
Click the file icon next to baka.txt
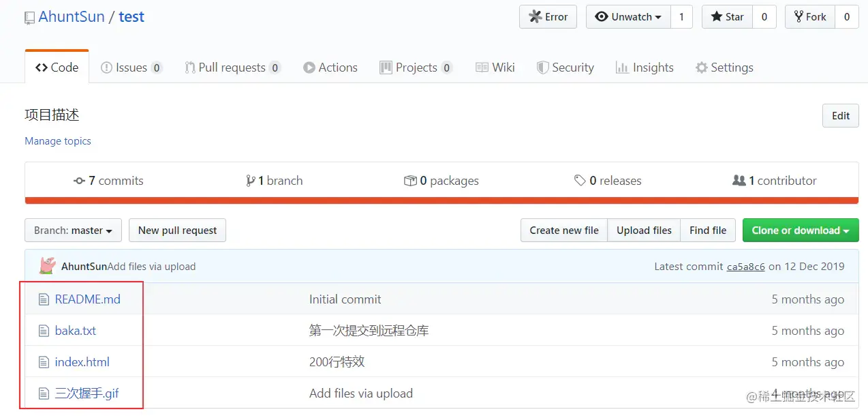44,331
